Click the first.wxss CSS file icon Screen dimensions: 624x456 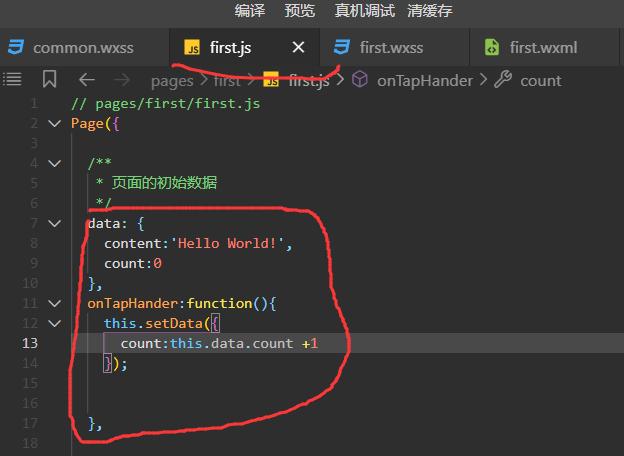click(342, 47)
